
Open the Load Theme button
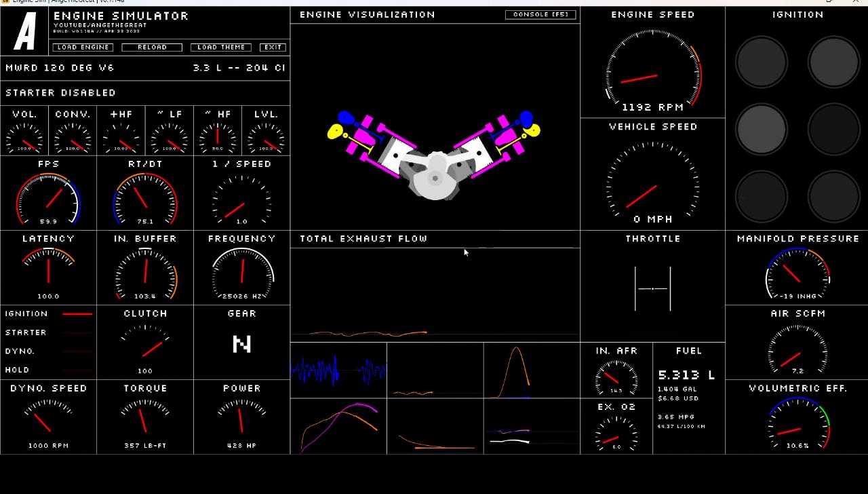pyautogui.click(x=221, y=47)
